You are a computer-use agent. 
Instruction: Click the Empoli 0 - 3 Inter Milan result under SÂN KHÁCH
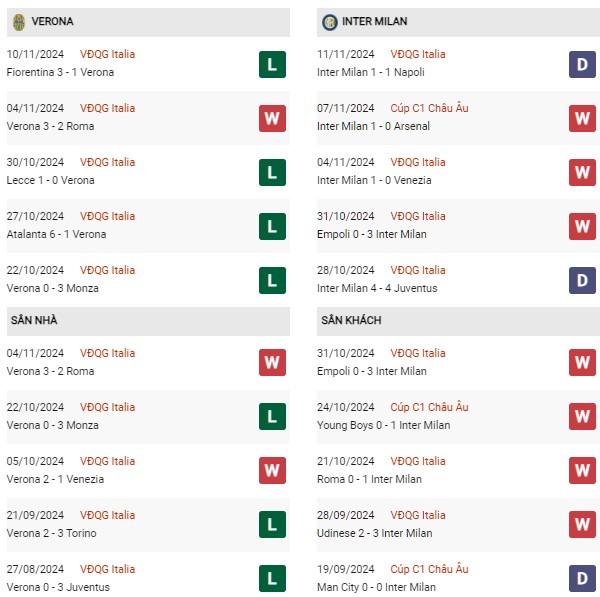pyautogui.click(x=372, y=371)
